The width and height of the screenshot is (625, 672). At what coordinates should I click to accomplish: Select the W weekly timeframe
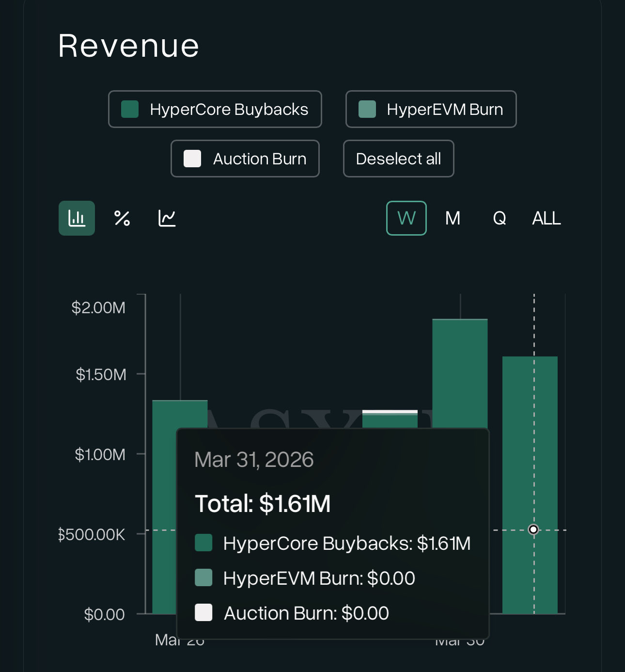(406, 218)
